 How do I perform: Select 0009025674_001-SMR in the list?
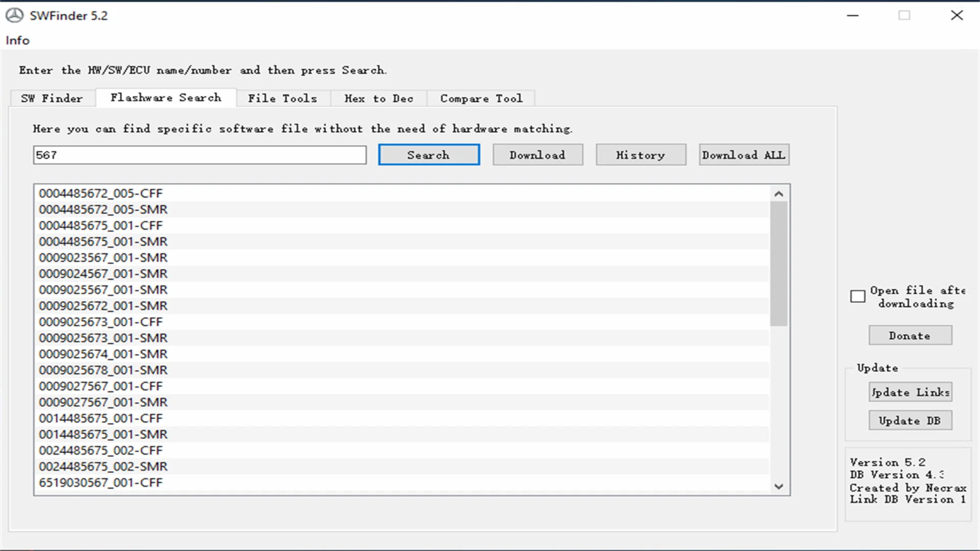[x=402, y=354]
